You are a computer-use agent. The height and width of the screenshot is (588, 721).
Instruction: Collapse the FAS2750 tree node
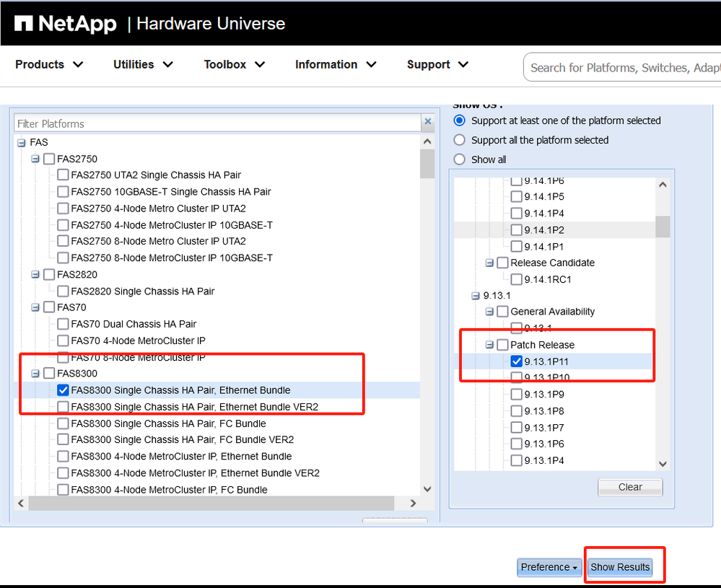pos(35,159)
